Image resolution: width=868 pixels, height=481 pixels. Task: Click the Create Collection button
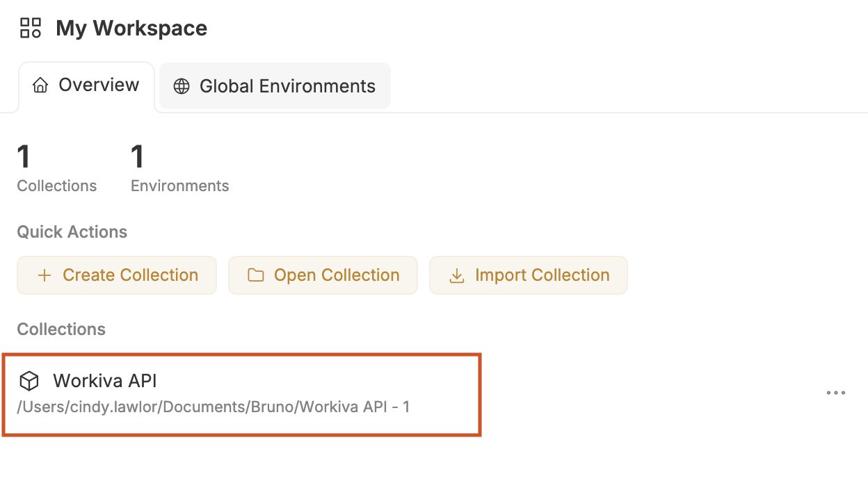pos(117,275)
